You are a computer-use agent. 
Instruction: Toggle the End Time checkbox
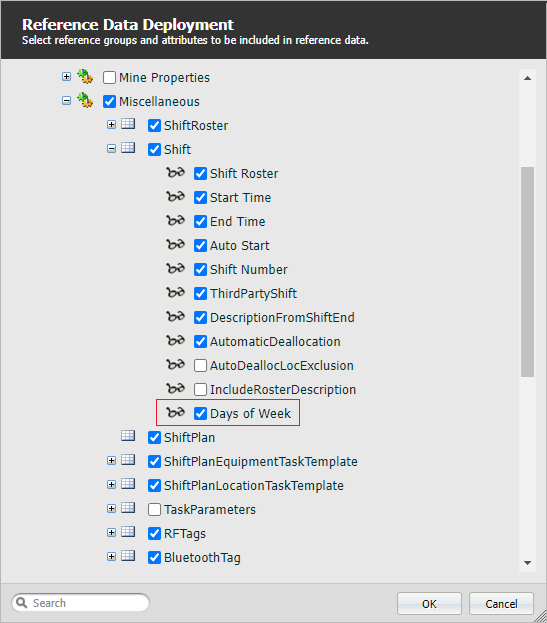point(200,221)
